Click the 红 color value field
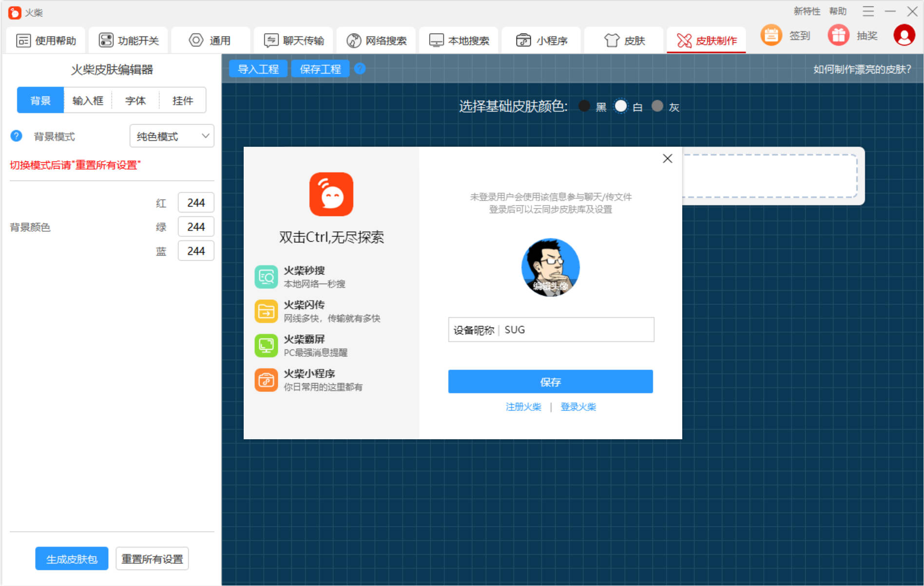 click(x=196, y=203)
